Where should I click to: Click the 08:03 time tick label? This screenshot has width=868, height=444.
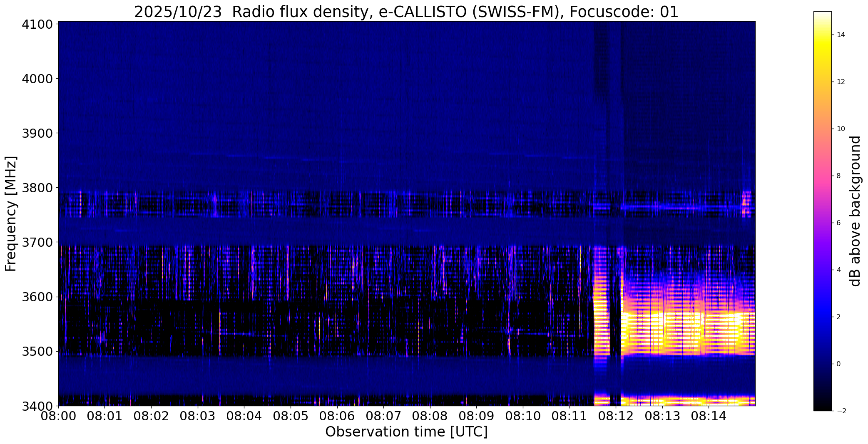tap(198, 416)
